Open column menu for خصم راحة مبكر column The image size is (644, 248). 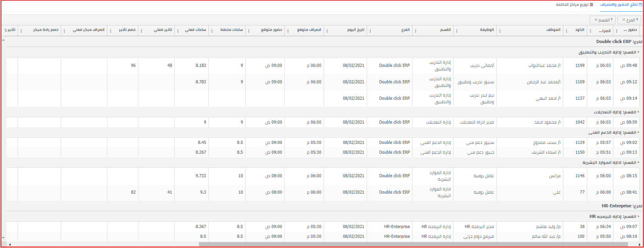21,31
